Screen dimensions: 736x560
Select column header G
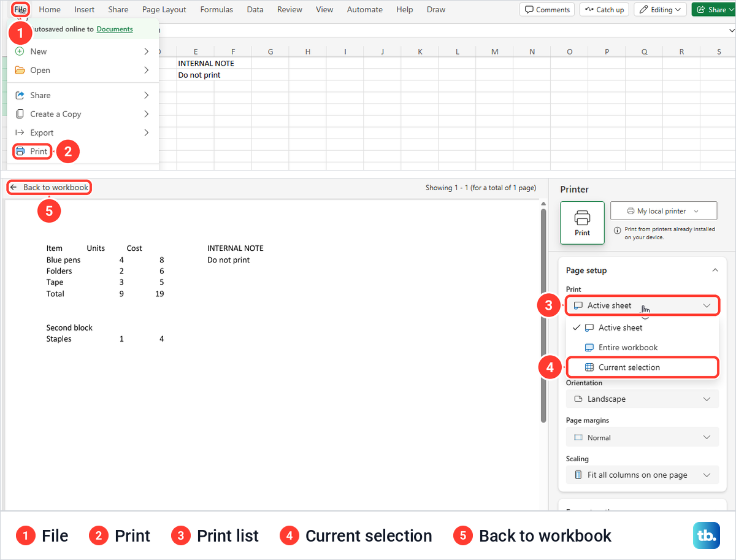(270, 52)
